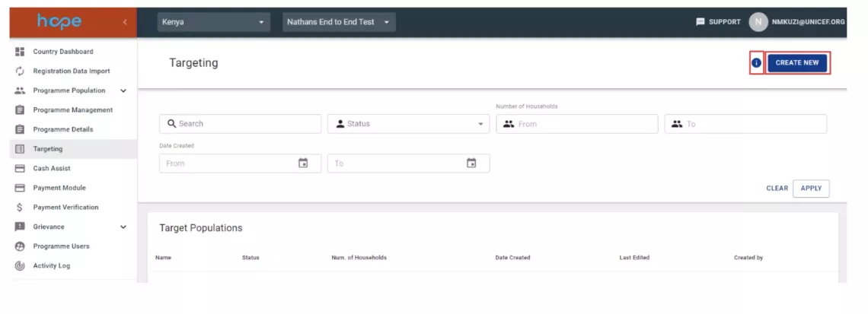
Task: Focus the Search input field
Action: click(x=241, y=124)
